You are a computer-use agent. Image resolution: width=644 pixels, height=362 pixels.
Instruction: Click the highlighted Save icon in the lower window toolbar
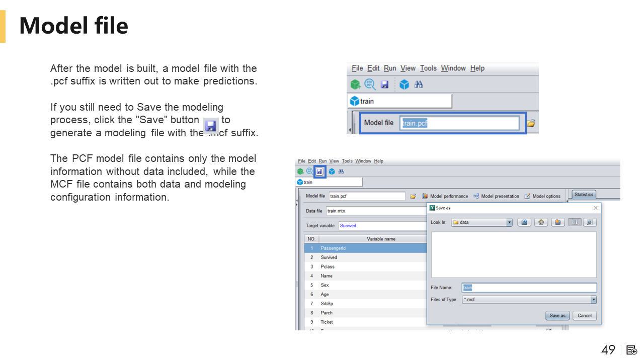pyautogui.click(x=319, y=171)
